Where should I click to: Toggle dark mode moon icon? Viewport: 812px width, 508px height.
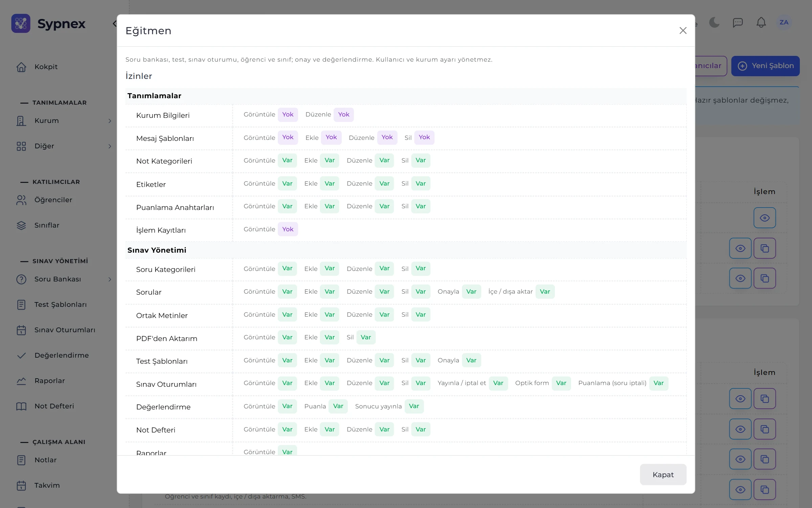pos(714,23)
